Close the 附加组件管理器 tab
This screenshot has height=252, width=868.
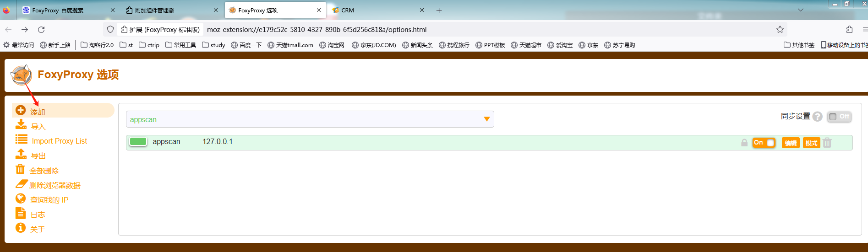pyautogui.click(x=216, y=10)
